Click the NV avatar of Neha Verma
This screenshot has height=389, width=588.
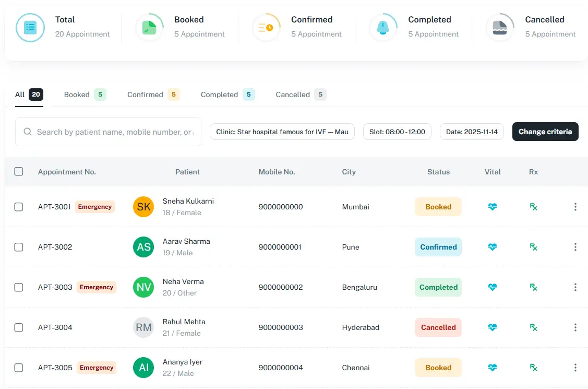point(143,287)
